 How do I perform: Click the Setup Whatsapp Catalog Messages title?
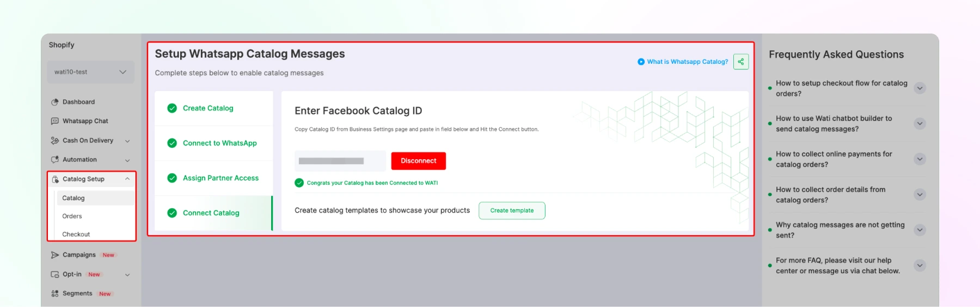pyautogui.click(x=250, y=54)
